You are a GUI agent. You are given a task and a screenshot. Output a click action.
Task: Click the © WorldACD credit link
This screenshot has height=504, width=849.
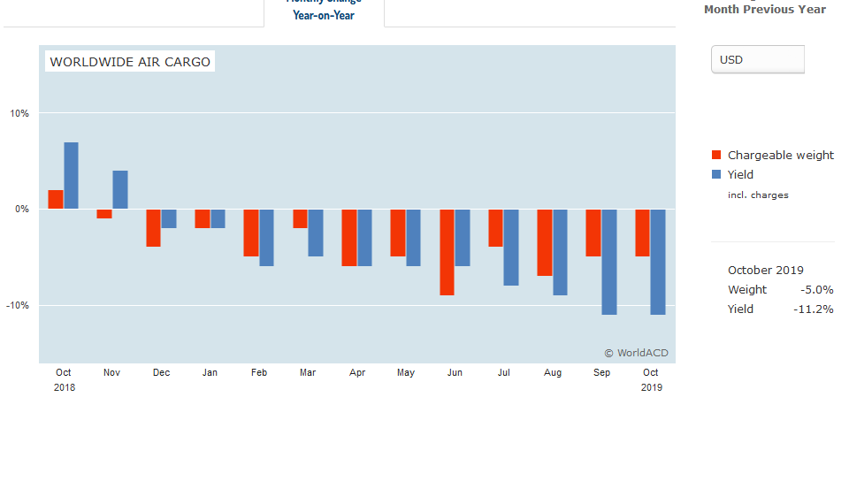[636, 353]
